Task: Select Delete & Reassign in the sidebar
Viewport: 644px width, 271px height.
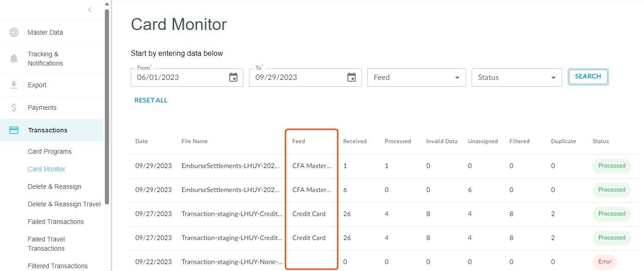Action: (54, 187)
